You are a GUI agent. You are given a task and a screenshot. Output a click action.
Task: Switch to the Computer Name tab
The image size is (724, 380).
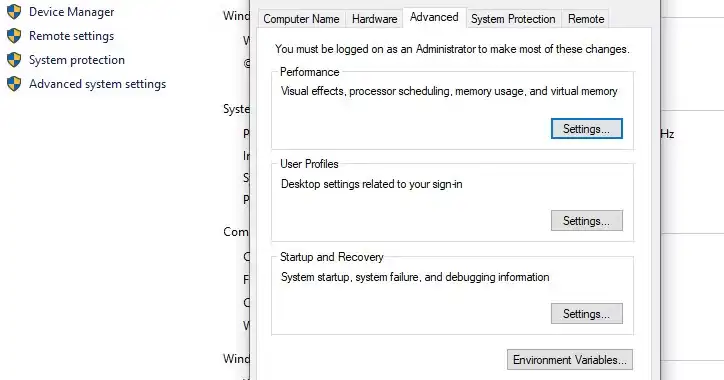(301, 19)
